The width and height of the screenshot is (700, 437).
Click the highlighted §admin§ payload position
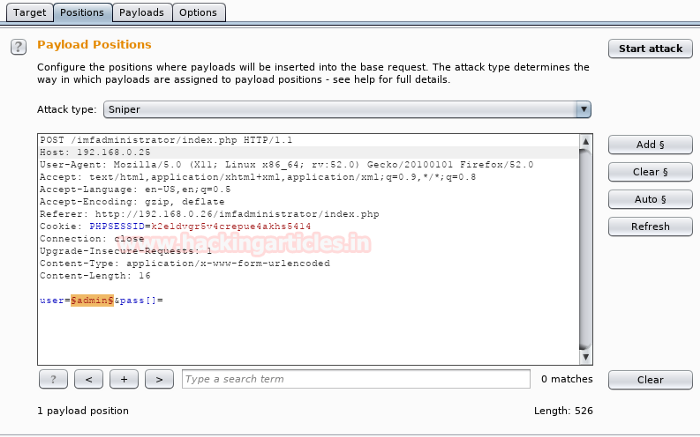pyautogui.click(x=91, y=300)
